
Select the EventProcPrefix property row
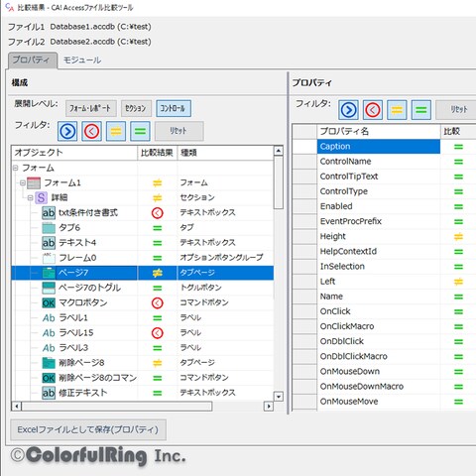(379, 221)
